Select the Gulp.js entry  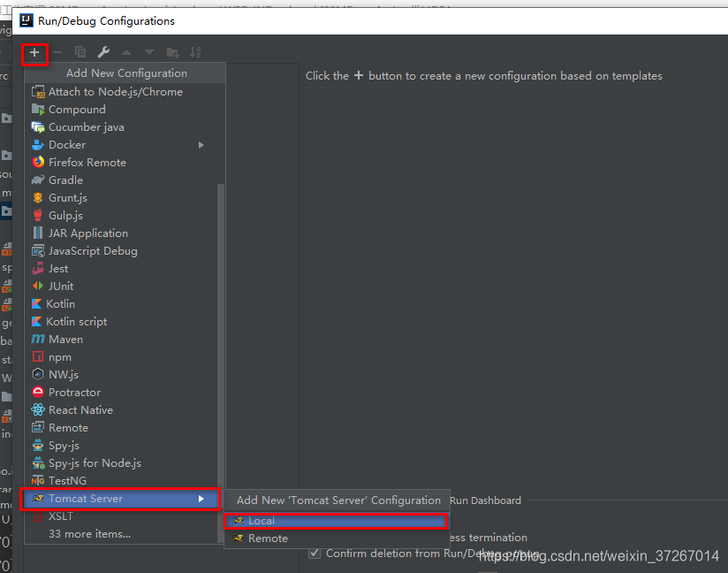[121, 215]
